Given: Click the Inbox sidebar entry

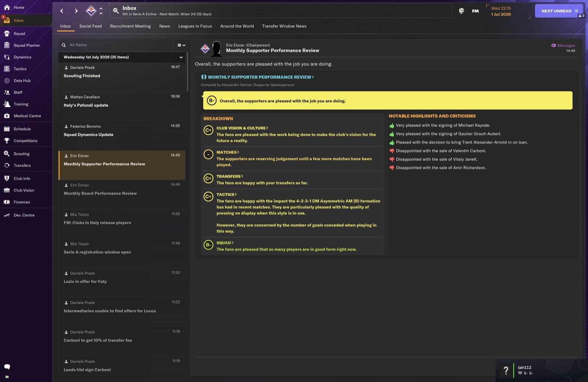Looking at the screenshot, I should point(26,21).
